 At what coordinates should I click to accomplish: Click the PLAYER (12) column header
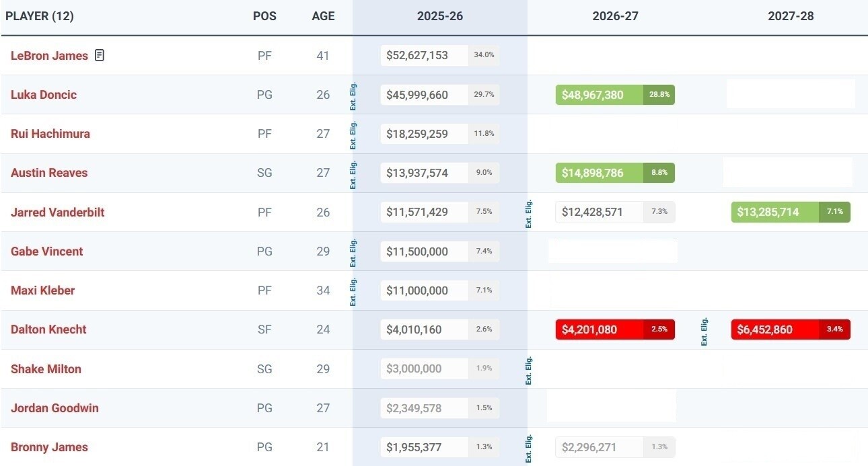tap(39, 16)
